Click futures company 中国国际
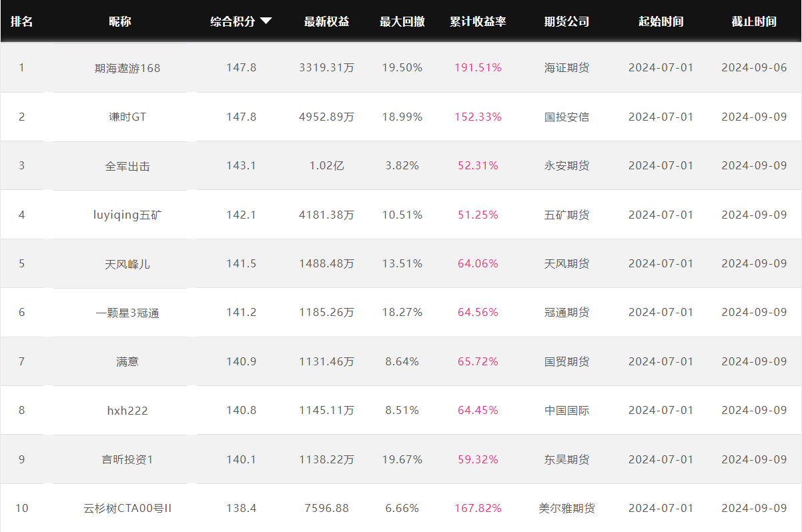The width and height of the screenshot is (802, 532). coord(567,411)
